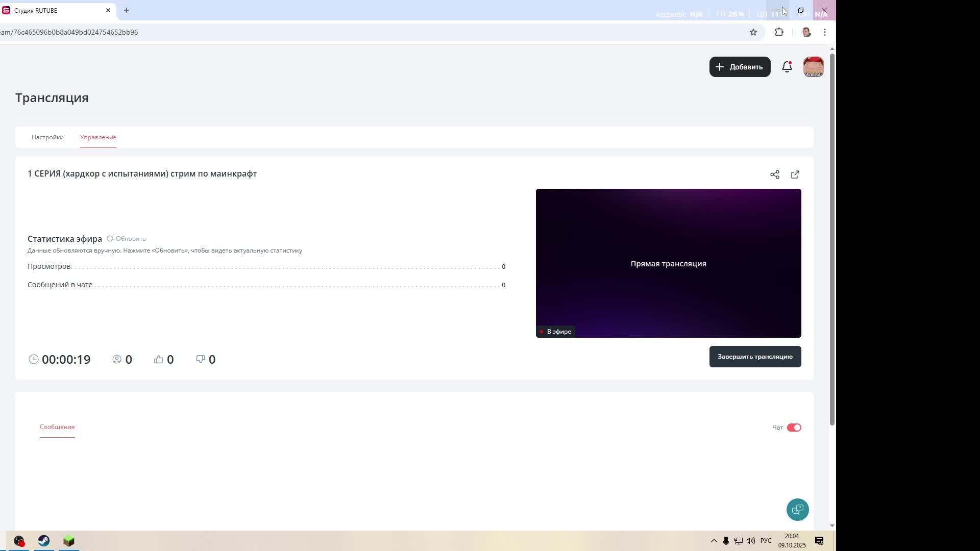980x551 pixels.
Task: Open notifications bell
Action: (x=787, y=67)
